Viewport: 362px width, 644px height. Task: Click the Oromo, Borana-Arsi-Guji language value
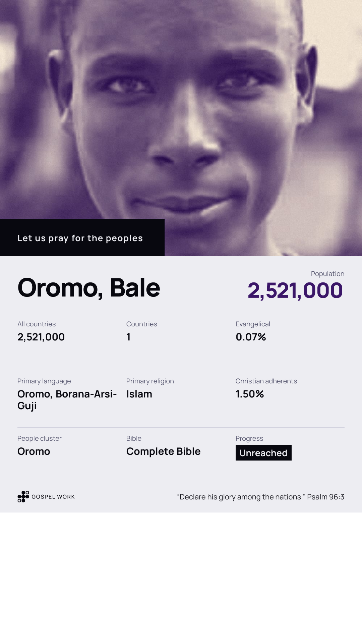[x=67, y=400]
